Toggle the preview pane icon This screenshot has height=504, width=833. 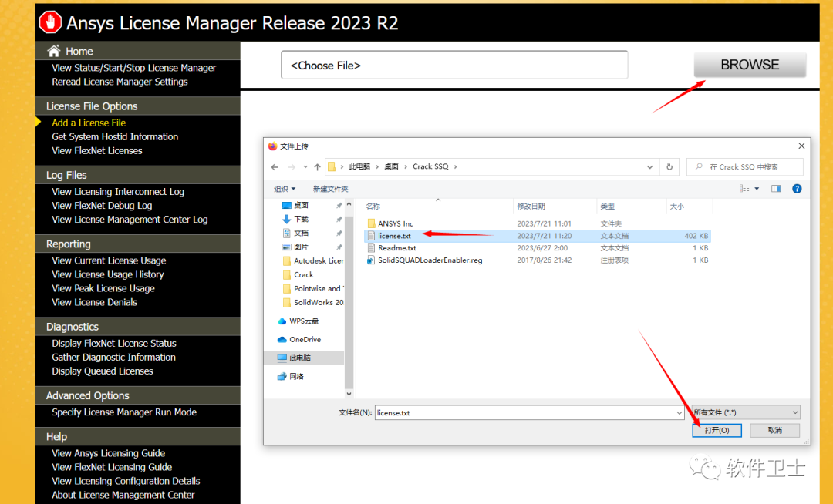point(776,189)
